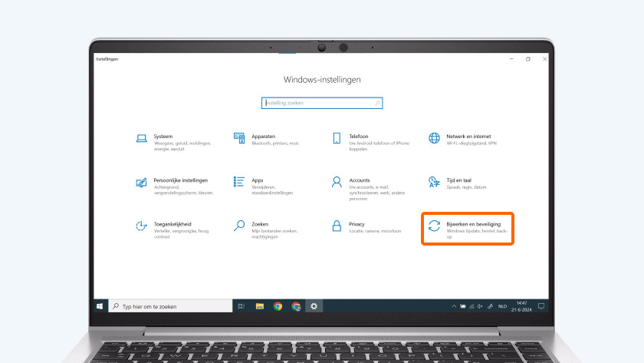Open the Systeem settings category
The width and height of the screenshot is (644, 363).
click(175, 142)
